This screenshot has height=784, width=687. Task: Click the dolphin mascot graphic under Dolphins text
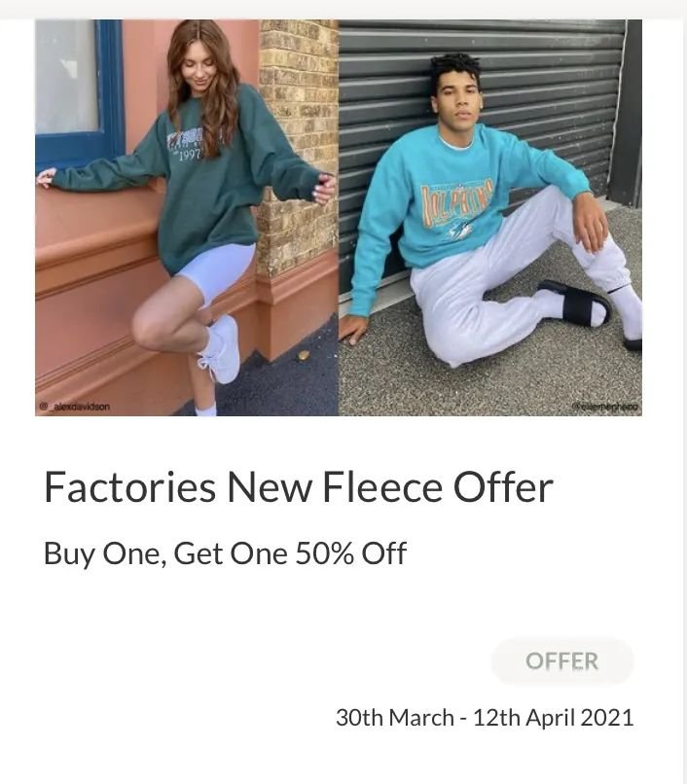click(461, 230)
